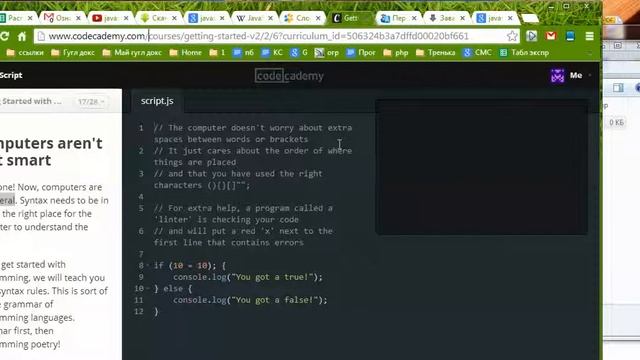
Task: Collapse code fold arrow at line 8
Action: 147,266
